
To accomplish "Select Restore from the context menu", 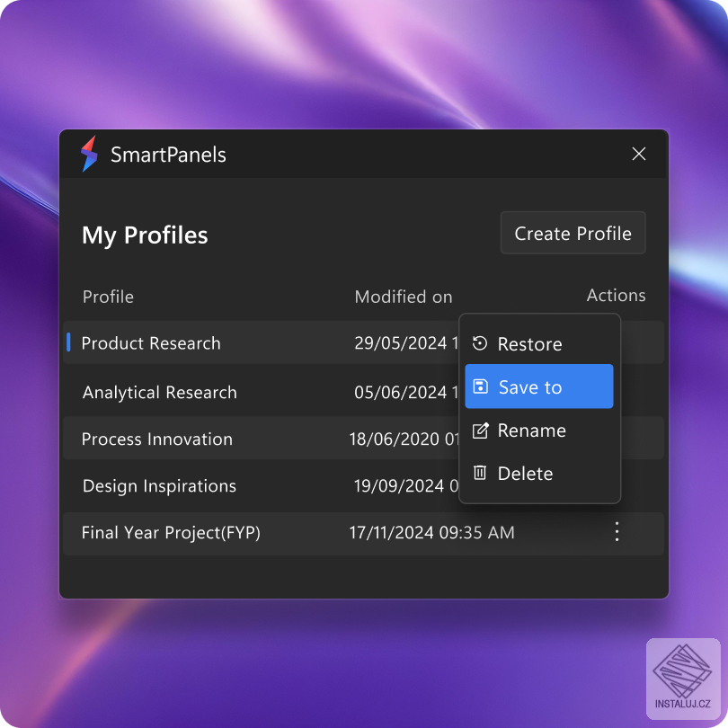I will pos(539,344).
